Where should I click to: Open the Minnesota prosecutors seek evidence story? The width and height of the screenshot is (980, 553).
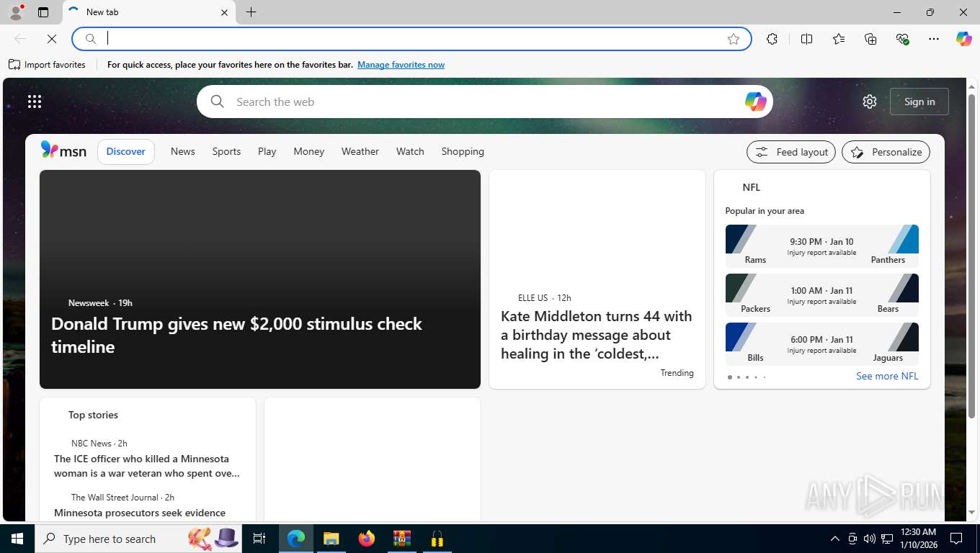pyautogui.click(x=140, y=513)
